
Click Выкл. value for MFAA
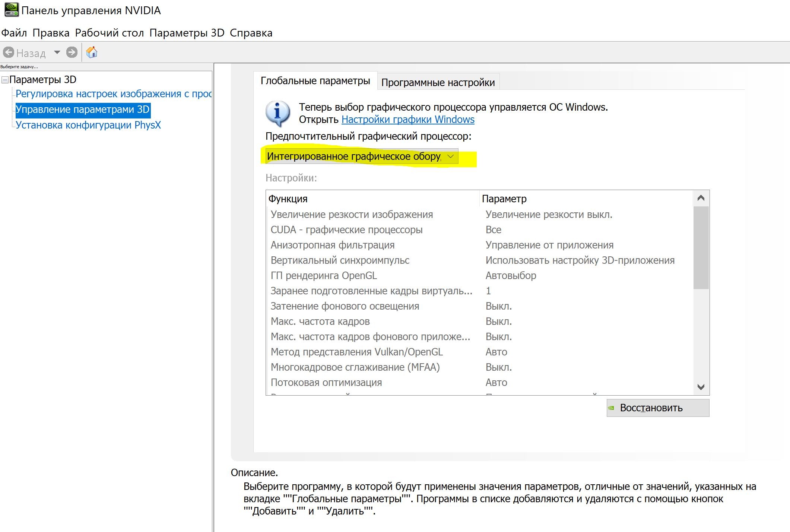pyautogui.click(x=499, y=367)
